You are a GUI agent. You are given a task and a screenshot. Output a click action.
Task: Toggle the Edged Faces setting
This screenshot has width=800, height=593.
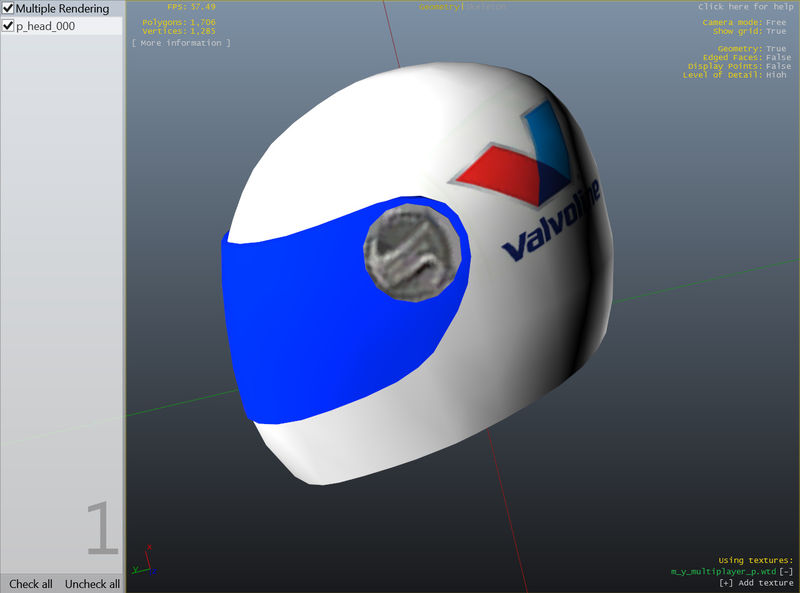[747, 58]
